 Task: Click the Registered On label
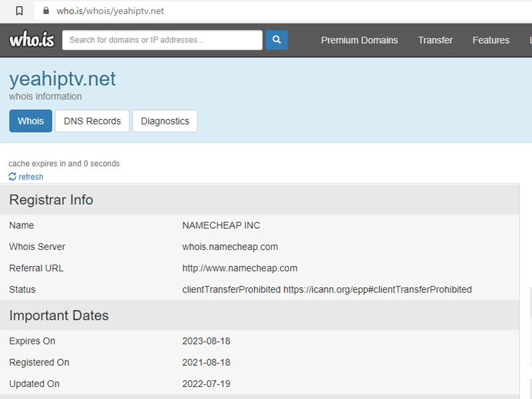click(x=39, y=362)
